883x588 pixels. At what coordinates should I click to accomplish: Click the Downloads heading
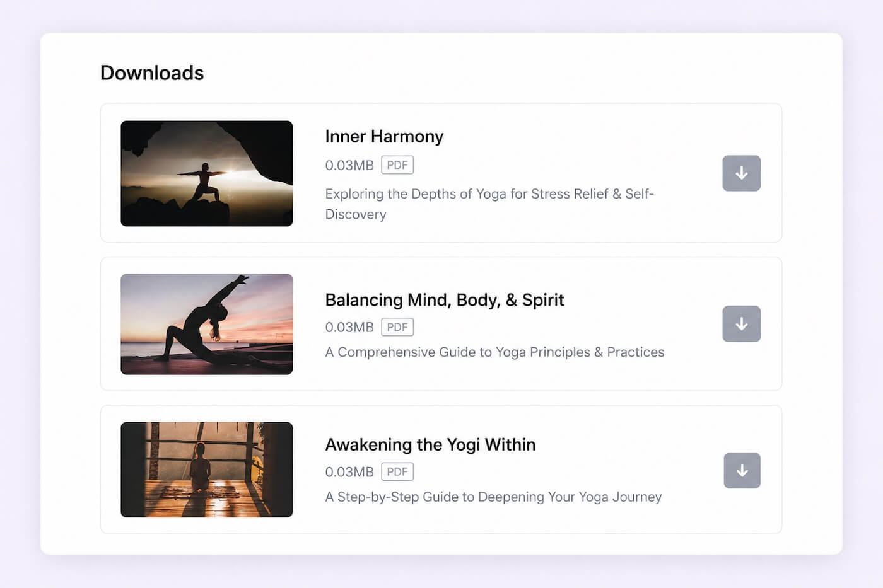pyautogui.click(x=152, y=73)
